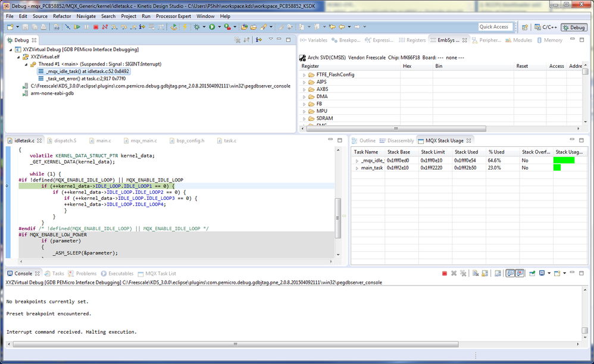The image size is (594, 364).
Task: Expand the FTFE_FlashConfig register group
Action: (304, 75)
